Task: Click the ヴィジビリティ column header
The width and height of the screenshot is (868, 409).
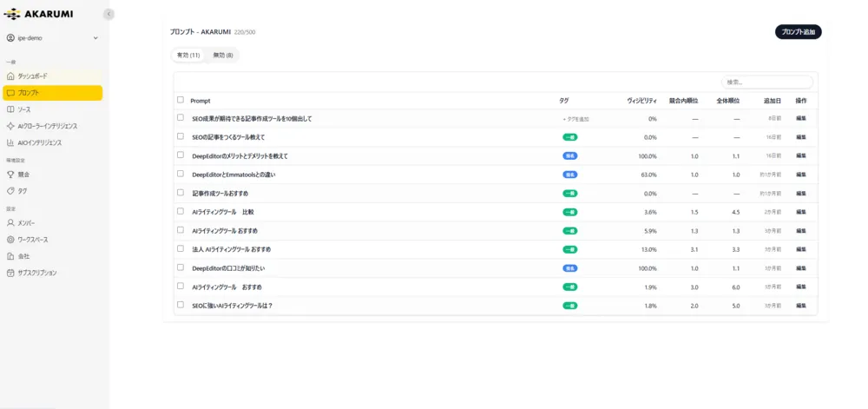Action: pyautogui.click(x=641, y=101)
